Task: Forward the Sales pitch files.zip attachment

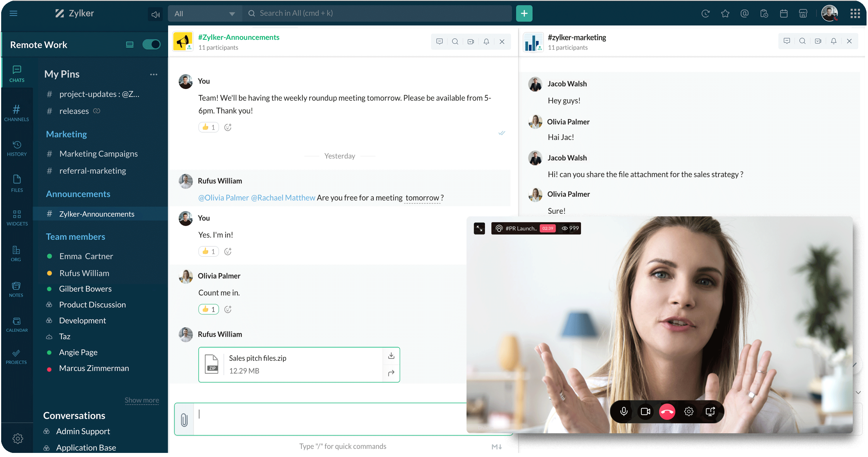Action: coord(391,373)
